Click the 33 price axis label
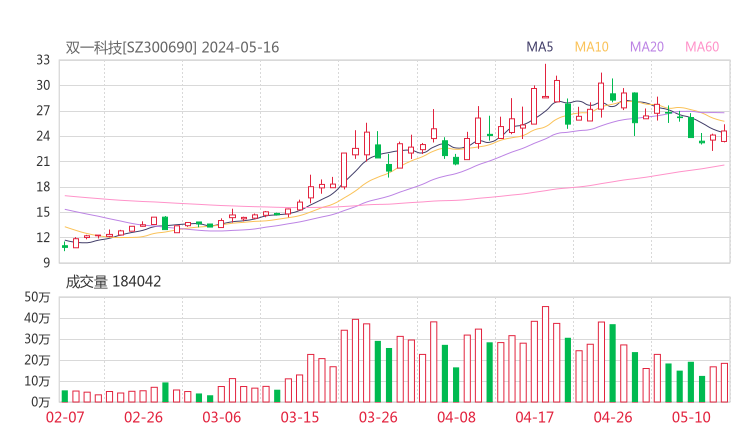The width and height of the screenshot is (740, 440). (x=43, y=60)
